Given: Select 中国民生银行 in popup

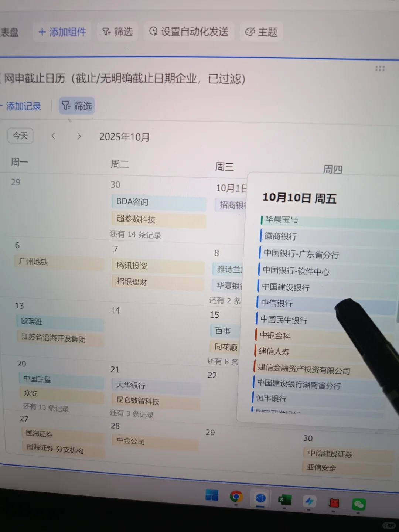Looking at the screenshot, I should coord(324,320).
